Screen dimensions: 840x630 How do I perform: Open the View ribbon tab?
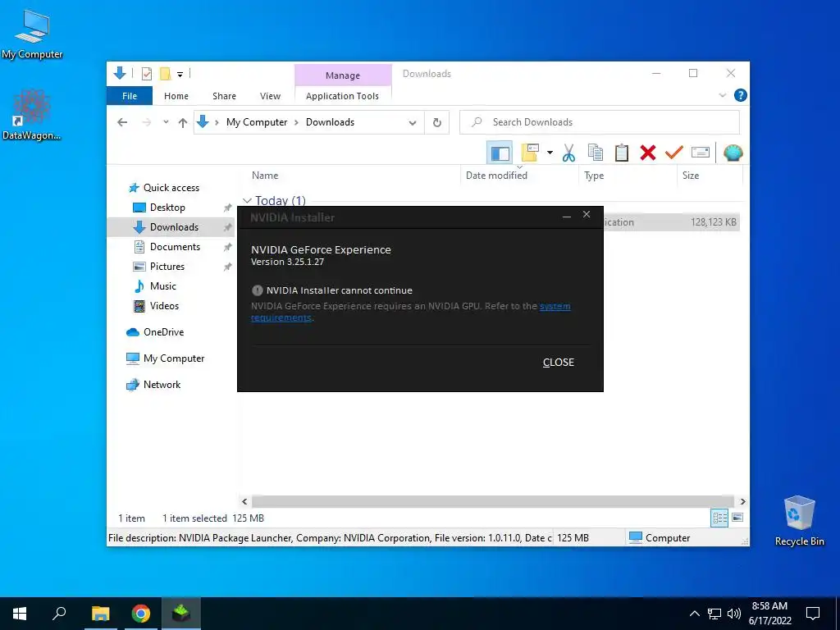270,96
